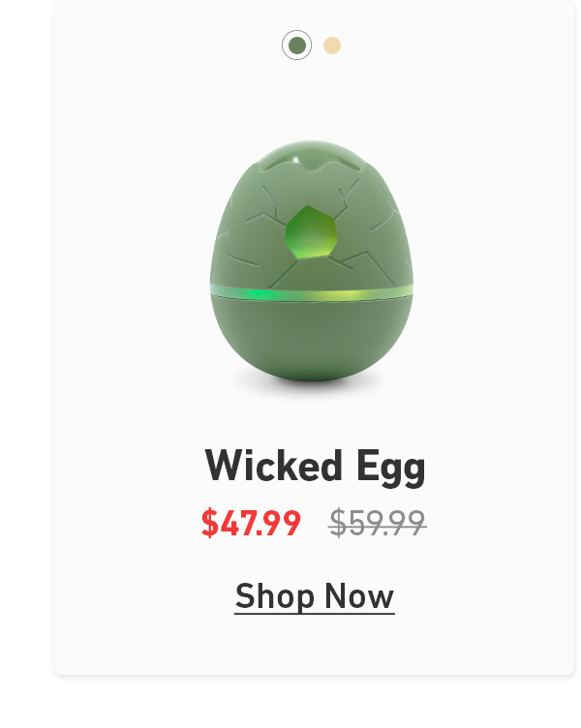Open the Shop Now link

(x=315, y=596)
